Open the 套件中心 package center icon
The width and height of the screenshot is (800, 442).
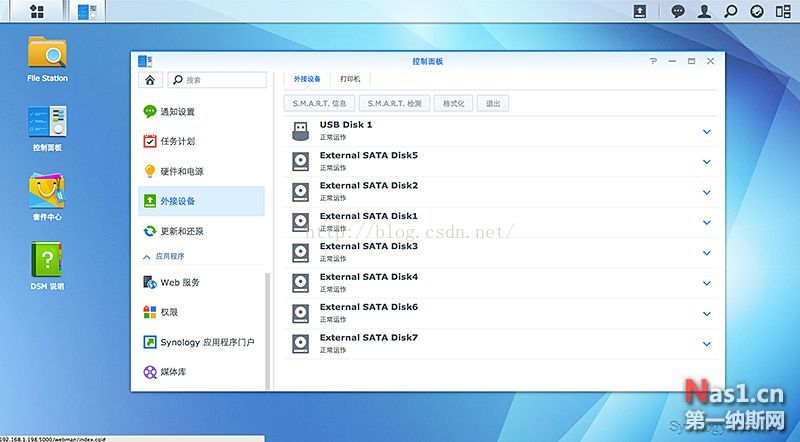point(47,193)
